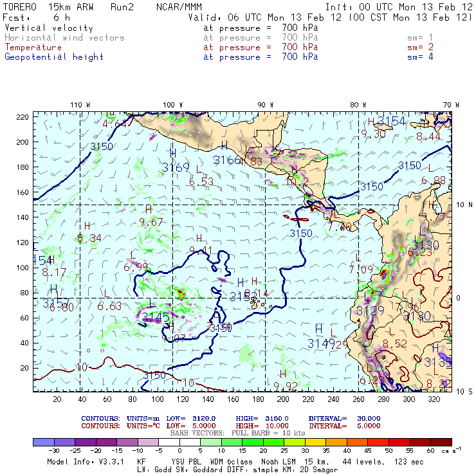
Task: Click the red 6.53 temperature low label
Action: (201, 182)
